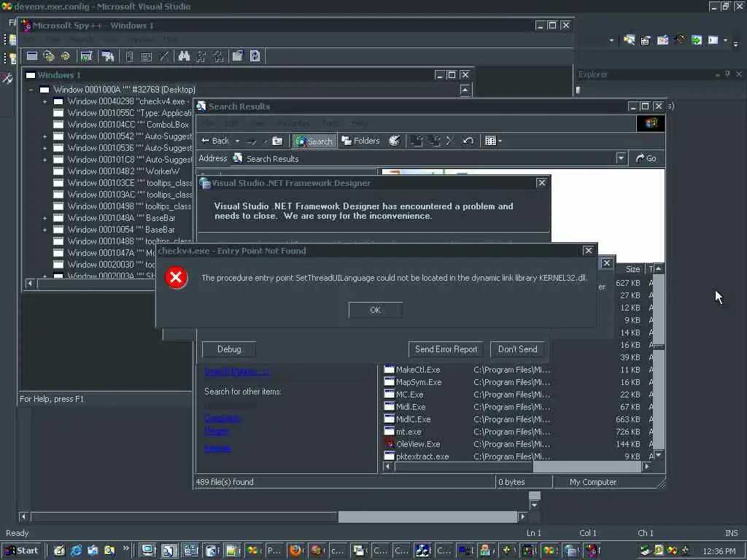Open the Windows Start menu
This screenshot has height=560, width=747.
[x=22, y=551]
